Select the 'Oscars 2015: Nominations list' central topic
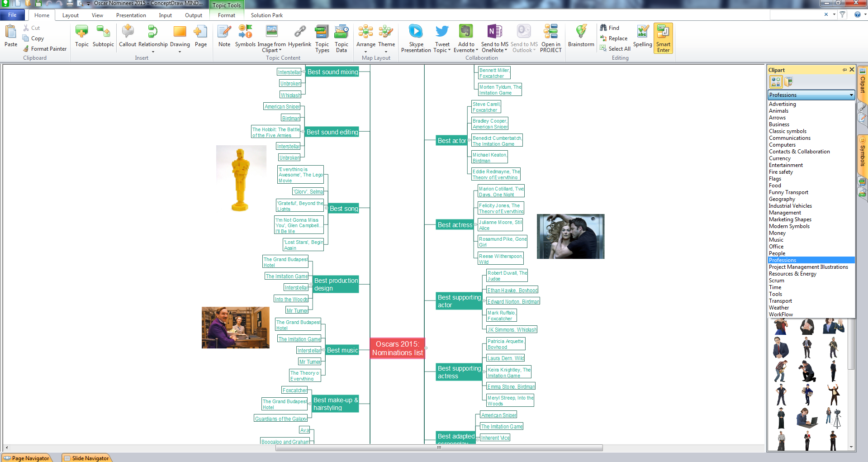The width and height of the screenshot is (868, 462). [398, 348]
